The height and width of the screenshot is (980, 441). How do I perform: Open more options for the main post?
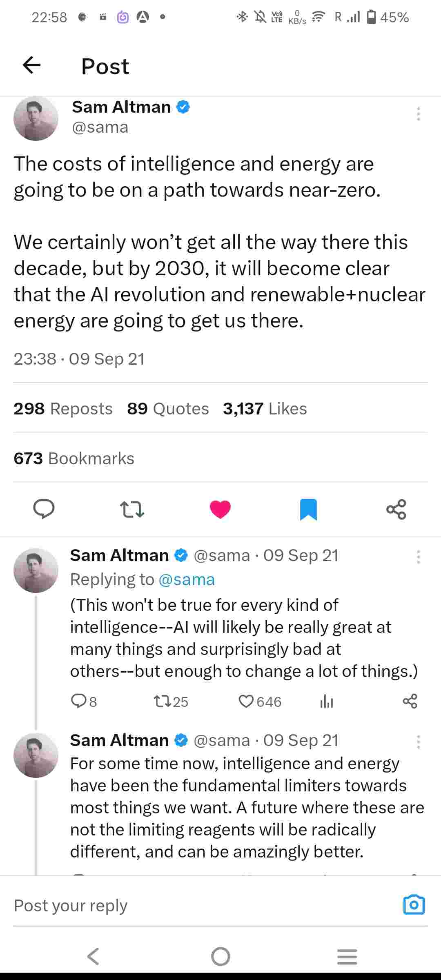pos(418,114)
